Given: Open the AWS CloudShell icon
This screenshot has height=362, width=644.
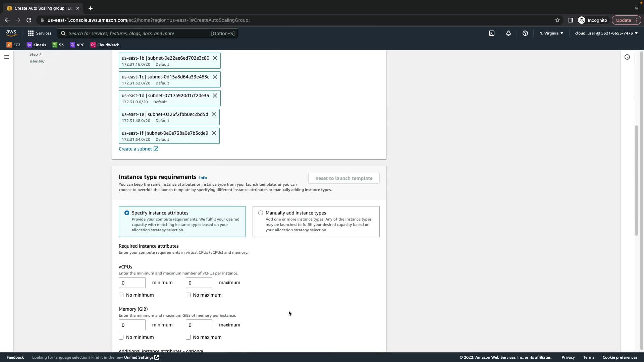Looking at the screenshot, I should [491, 33].
